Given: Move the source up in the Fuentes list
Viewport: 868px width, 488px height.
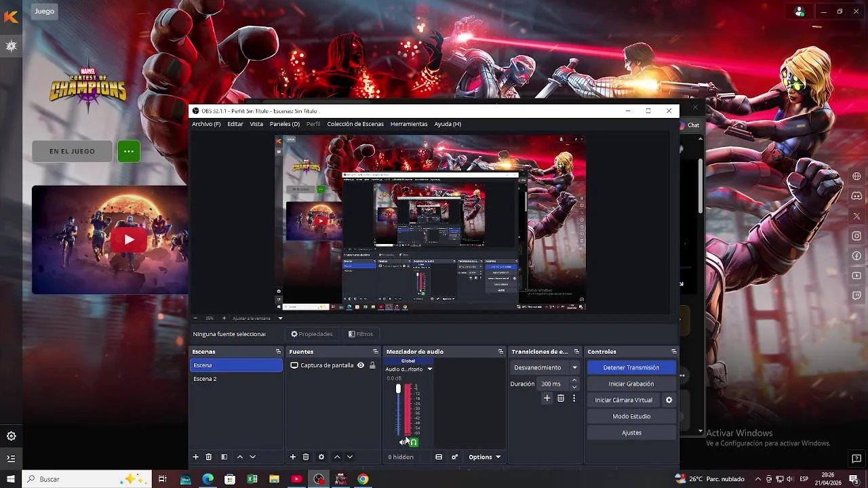Looking at the screenshot, I should (x=337, y=457).
